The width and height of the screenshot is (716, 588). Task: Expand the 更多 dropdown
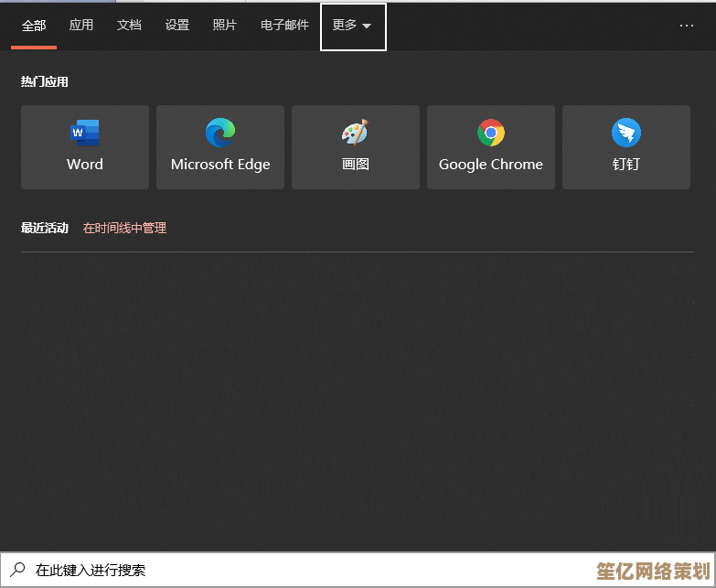pyautogui.click(x=346, y=26)
